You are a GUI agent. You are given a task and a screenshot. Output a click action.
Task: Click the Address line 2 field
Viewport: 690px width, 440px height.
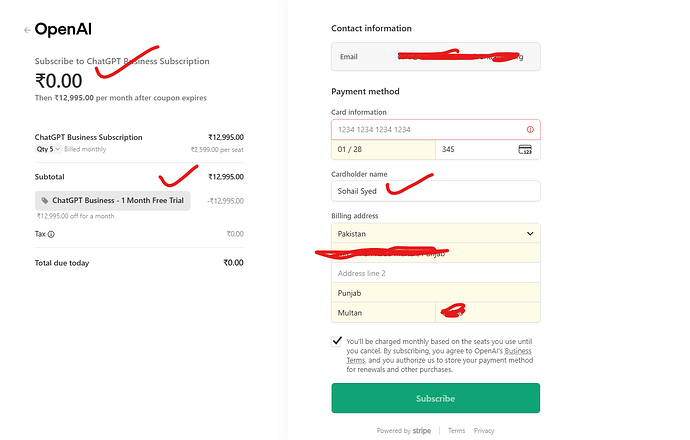coord(435,273)
